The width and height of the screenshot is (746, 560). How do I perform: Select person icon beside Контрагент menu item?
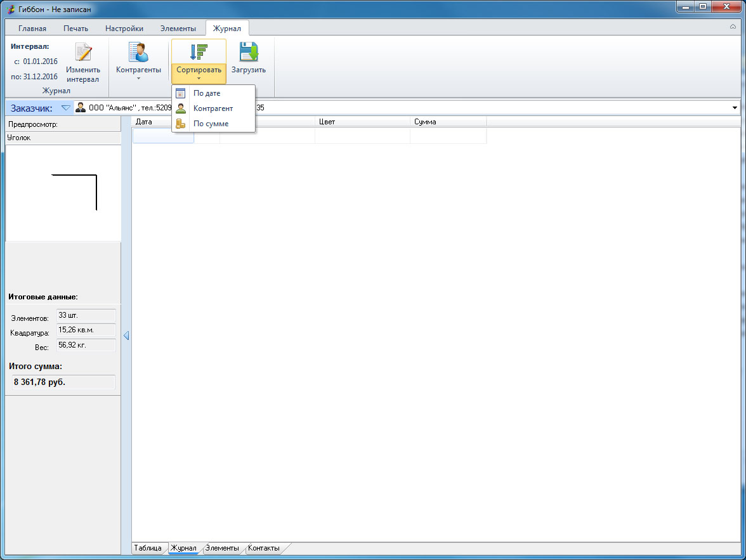click(x=180, y=108)
